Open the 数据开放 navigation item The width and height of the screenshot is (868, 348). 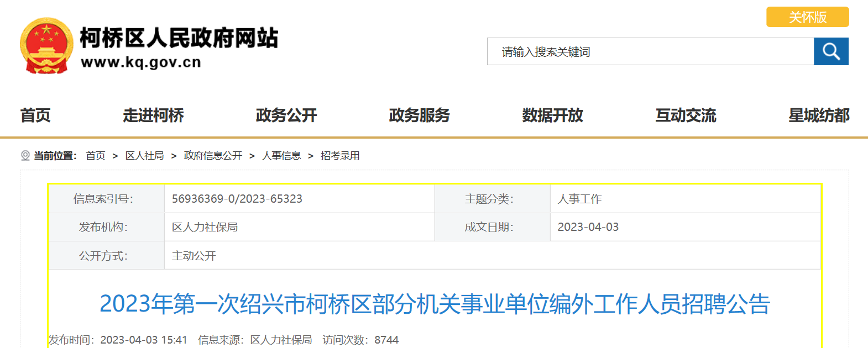552,115
